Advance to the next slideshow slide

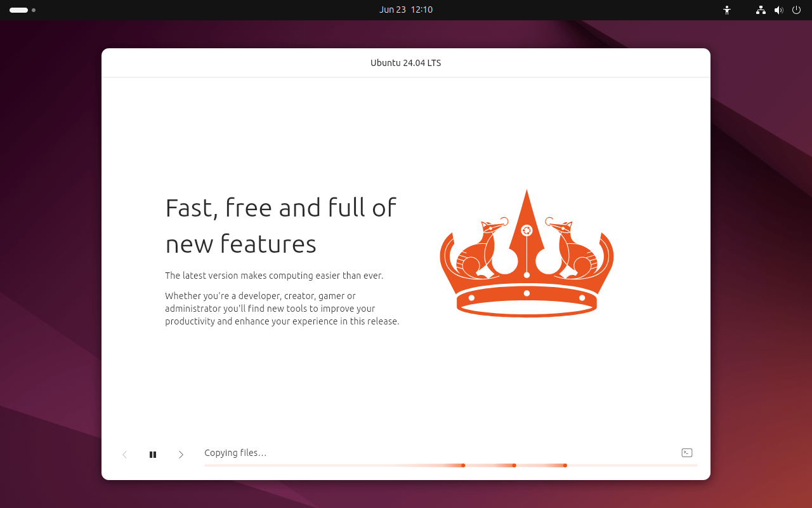point(181,454)
